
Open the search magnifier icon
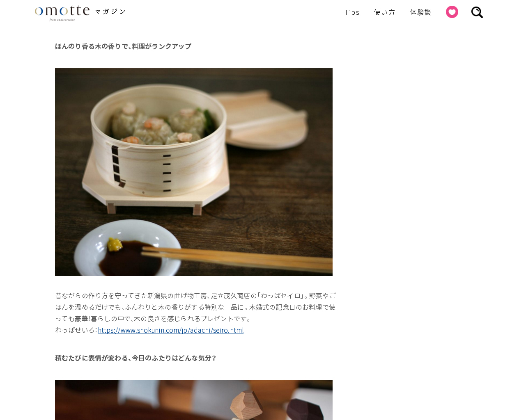tap(477, 12)
